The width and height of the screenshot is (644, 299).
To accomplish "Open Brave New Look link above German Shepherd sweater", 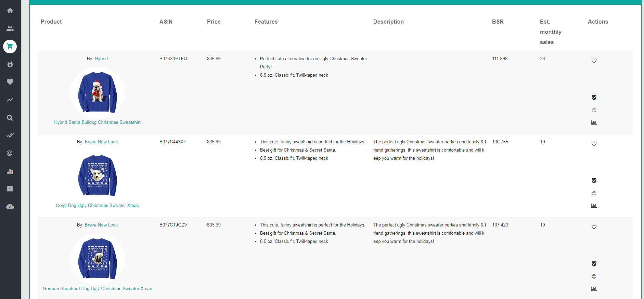I will [101, 225].
